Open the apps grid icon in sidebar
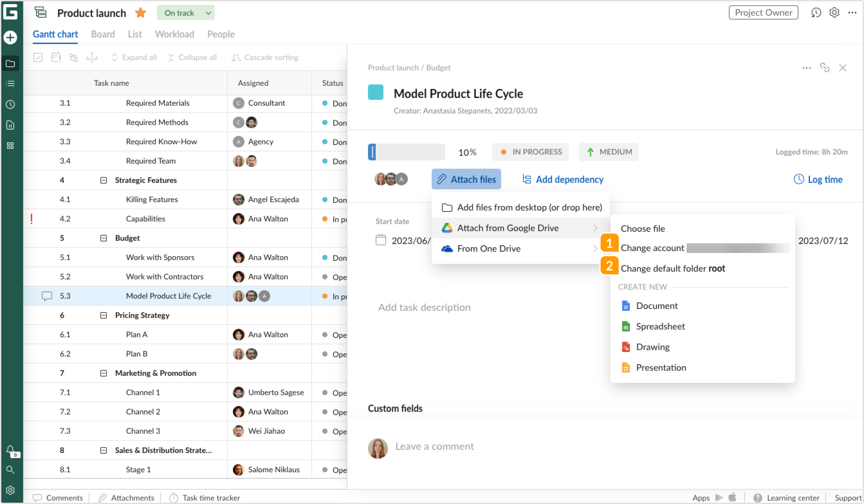Screen dimensions: 864x504 coord(10,145)
